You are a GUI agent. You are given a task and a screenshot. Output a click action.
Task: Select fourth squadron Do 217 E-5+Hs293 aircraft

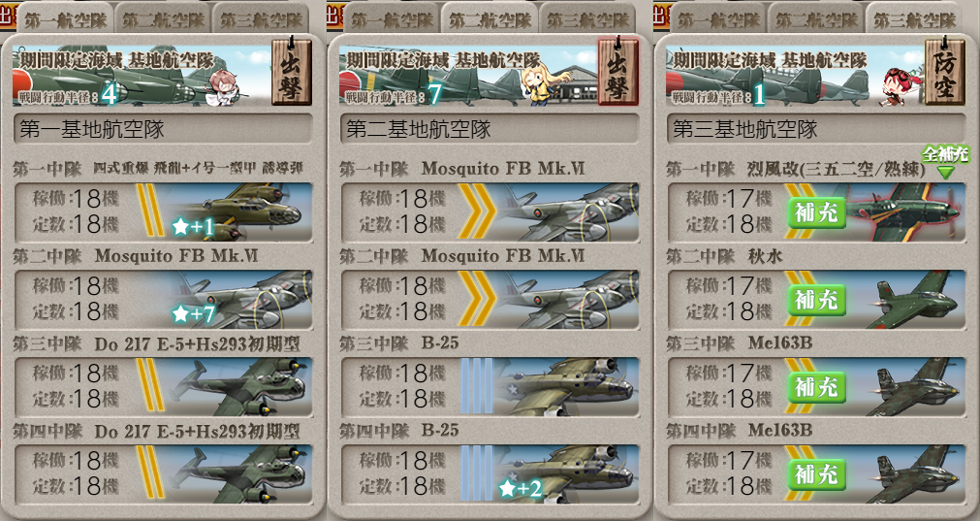click(163, 473)
